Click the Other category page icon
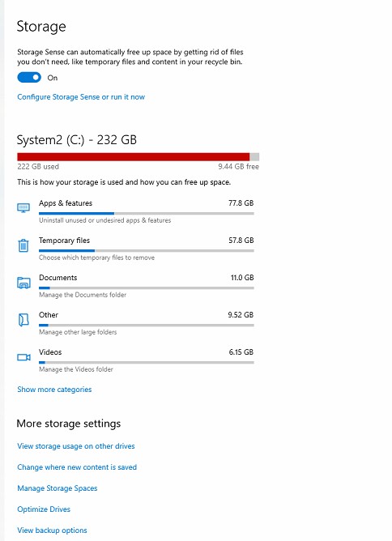The width and height of the screenshot is (392, 541). 23,319
